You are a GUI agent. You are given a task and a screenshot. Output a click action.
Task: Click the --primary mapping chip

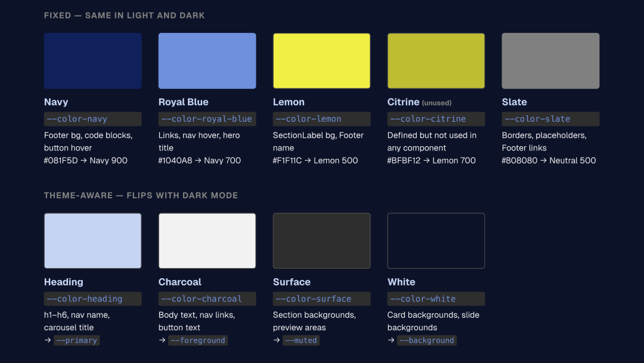77,340
